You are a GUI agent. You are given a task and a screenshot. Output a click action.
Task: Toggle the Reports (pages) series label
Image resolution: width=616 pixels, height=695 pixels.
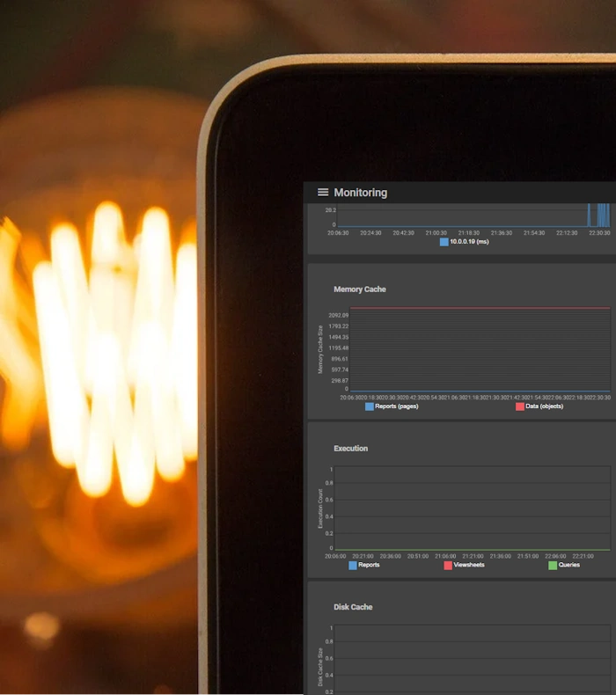397,406
